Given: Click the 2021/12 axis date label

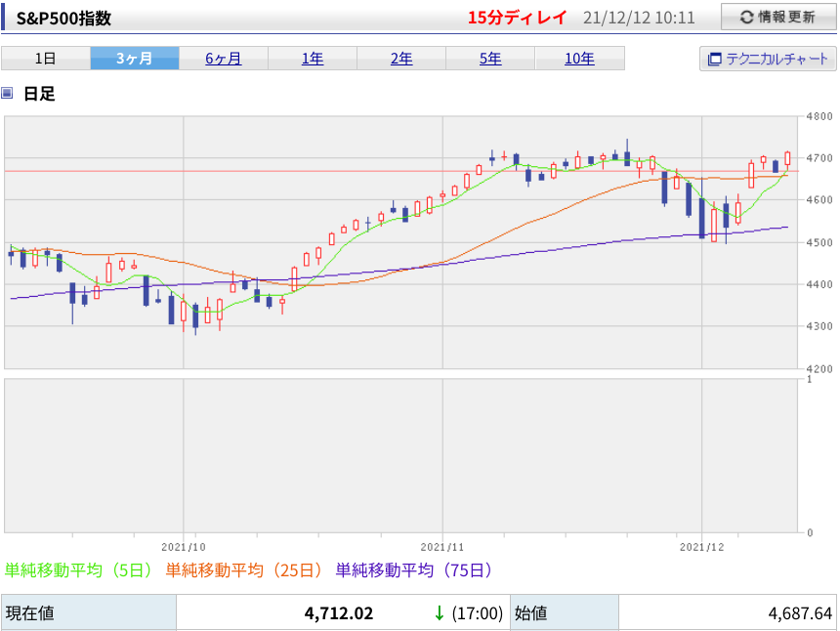Looking at the screenshot, I should (x=701, y=547).
